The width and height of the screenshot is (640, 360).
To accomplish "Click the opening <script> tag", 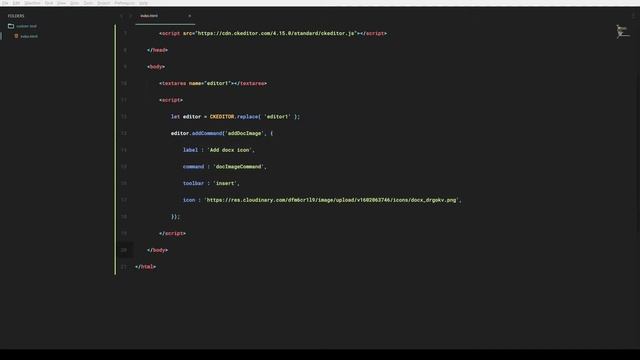I will [x=171, y=100].
